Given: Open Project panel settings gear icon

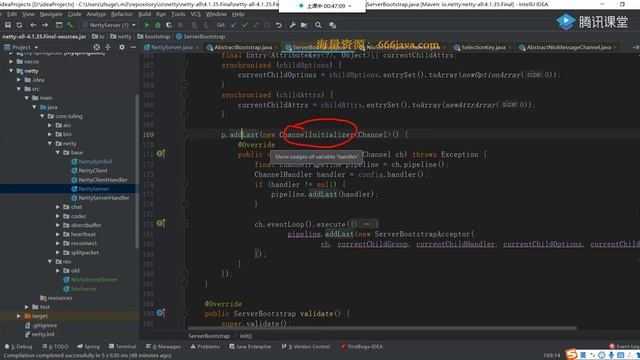Looking at the screenshot, I should [122, 47].
